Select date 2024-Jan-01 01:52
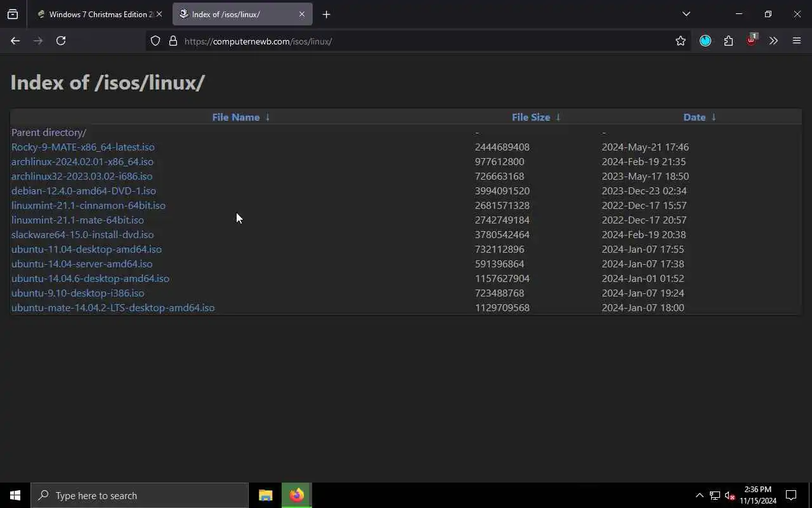This screenshot has width=812, height=508. click(x=643, y=278)
